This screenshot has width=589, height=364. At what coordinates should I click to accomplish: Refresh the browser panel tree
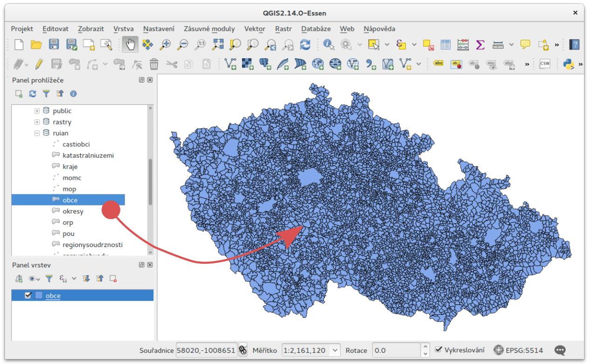(32, 94)
